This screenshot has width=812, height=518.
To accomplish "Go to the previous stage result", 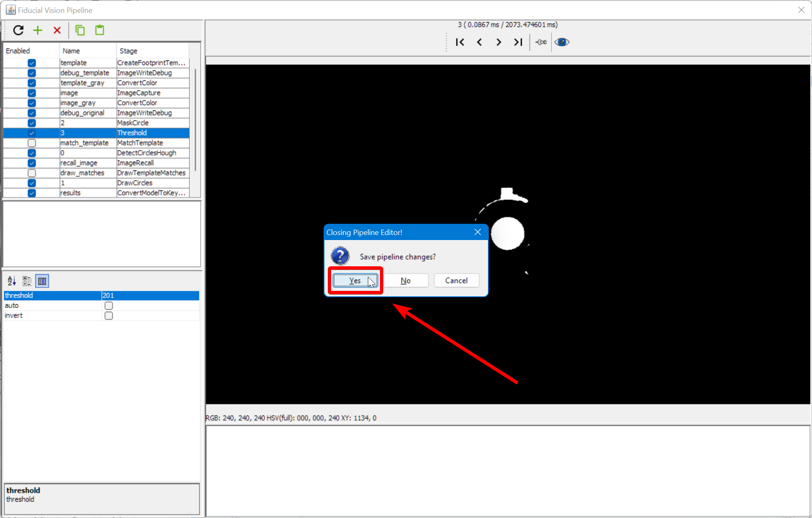I will [x=480, y=42].
